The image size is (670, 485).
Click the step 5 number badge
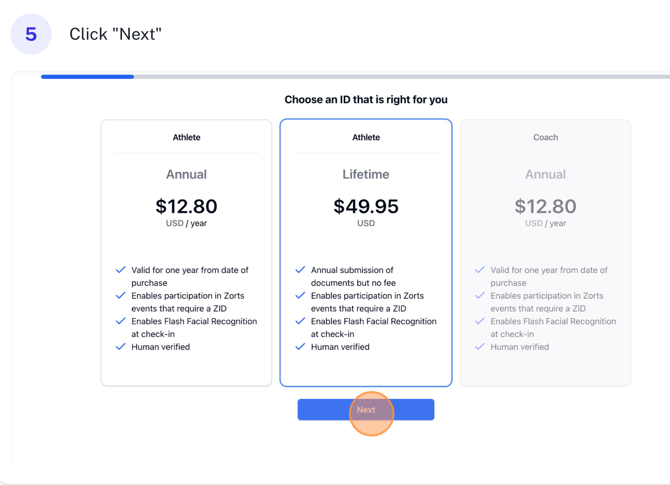point(31,34)
